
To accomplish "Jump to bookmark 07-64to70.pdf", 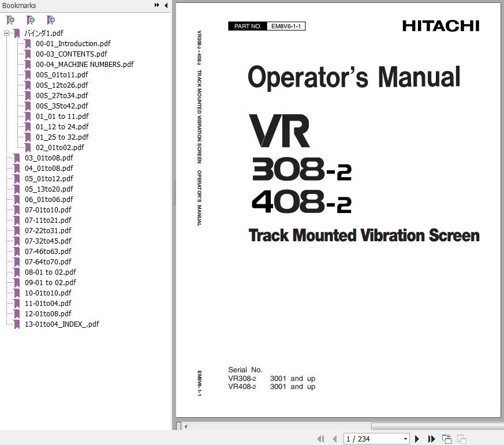I will [48, 261].
